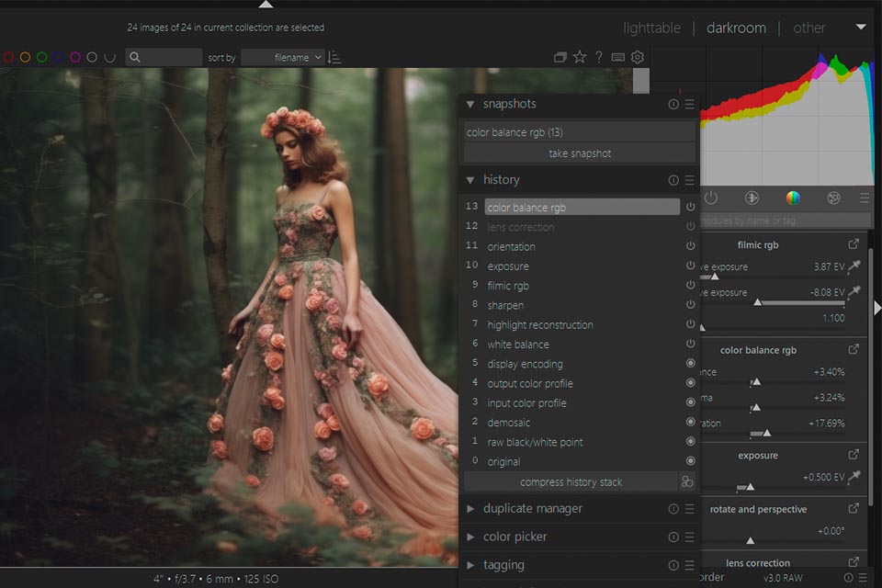Select history item 13 color balance rgb

tap(582, 207)
